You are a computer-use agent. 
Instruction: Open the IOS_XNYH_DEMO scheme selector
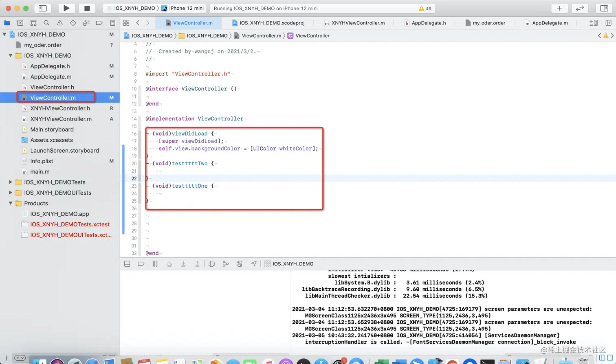tap(130, 8)
